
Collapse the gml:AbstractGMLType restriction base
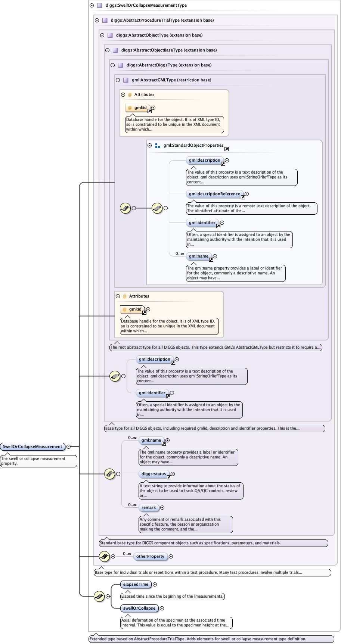(x=118, y=80)
